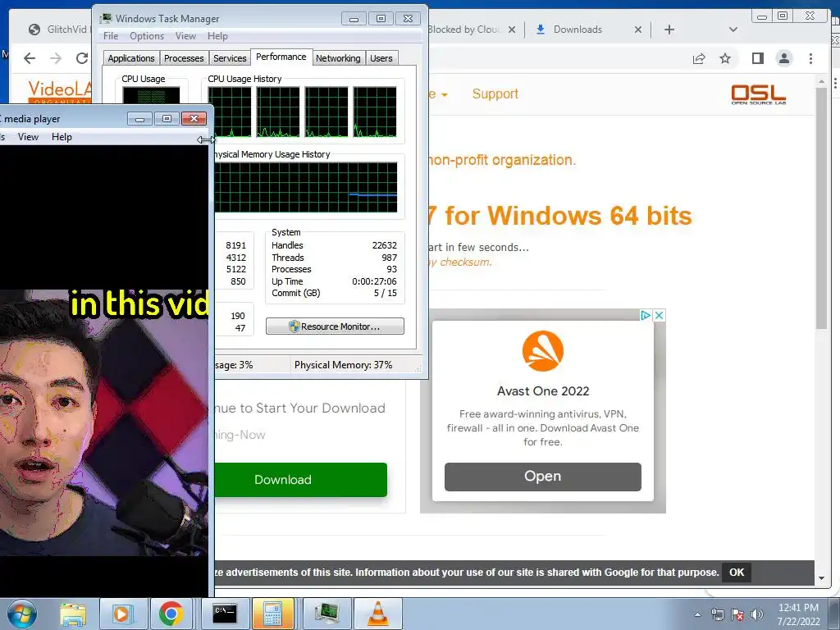Reload the page in Chrome

pos(82,58)
